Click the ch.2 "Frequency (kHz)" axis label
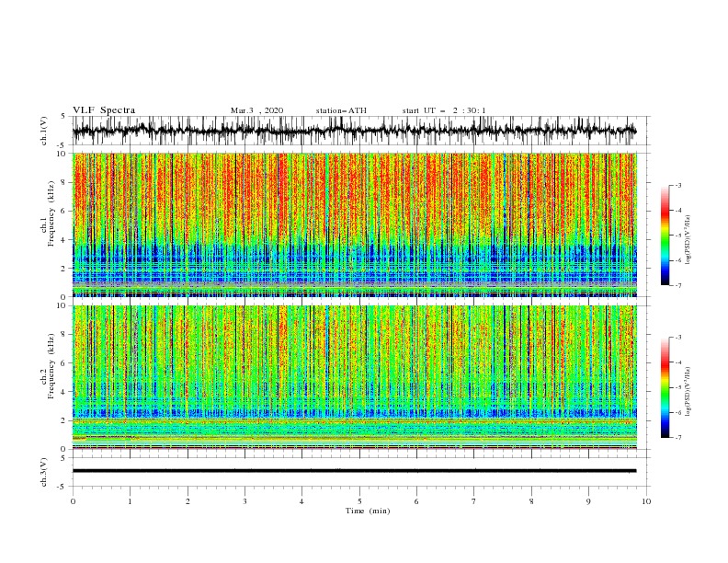Viewport: 728px width, 563px height. pyautogui.click(x=51, y=366)
